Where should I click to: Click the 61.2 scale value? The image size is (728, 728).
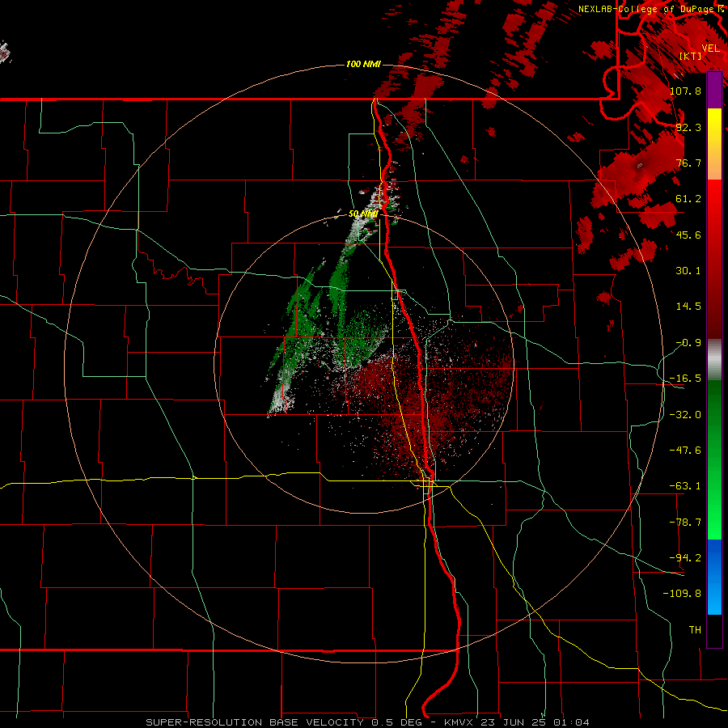tap(688, 199)
